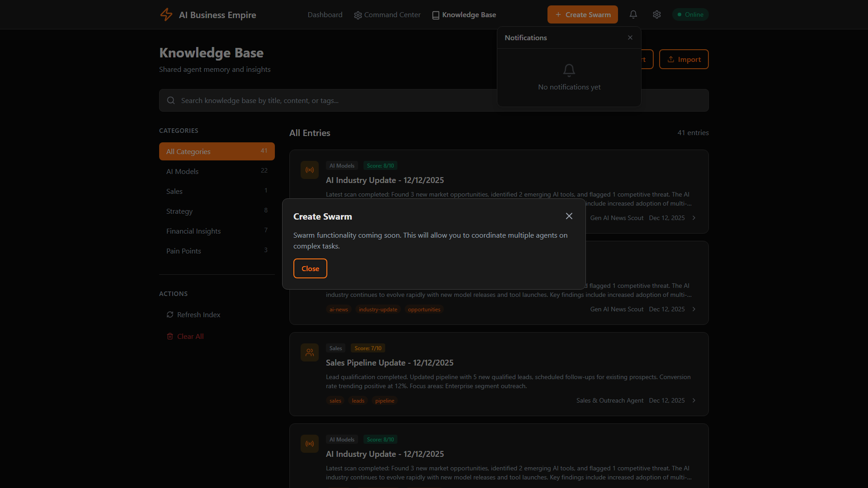
Task: Click the Refresh Index circular arrows icon
Action: coord(170,314)
